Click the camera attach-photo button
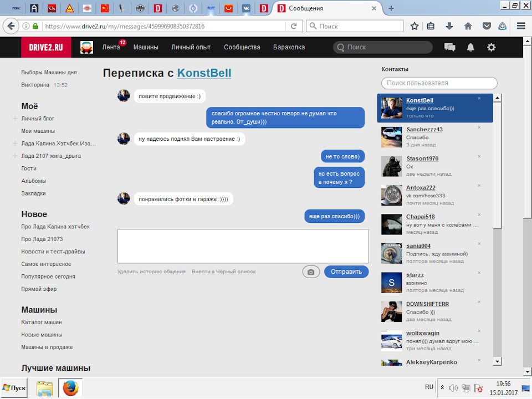The height and width of the screenshot is (399, 532). 311,272
